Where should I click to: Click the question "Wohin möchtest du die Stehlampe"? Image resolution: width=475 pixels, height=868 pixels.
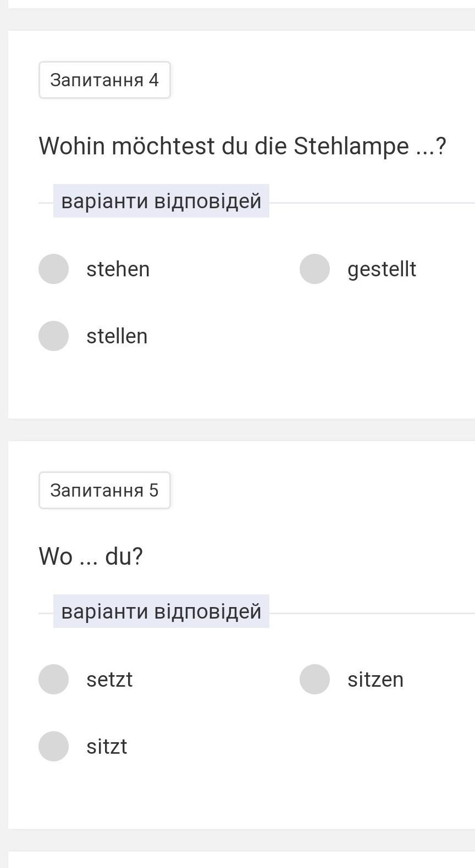click(x=242, y=146)
